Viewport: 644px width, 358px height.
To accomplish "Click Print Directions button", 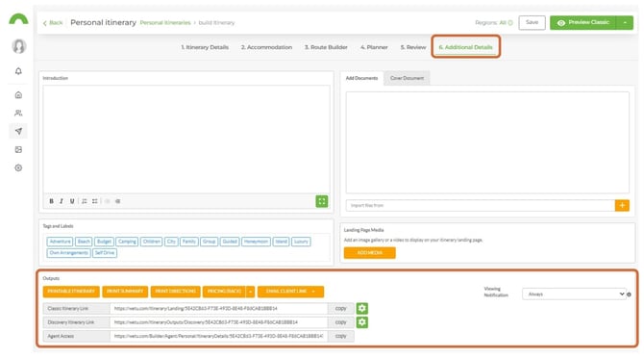I will 175,292.
